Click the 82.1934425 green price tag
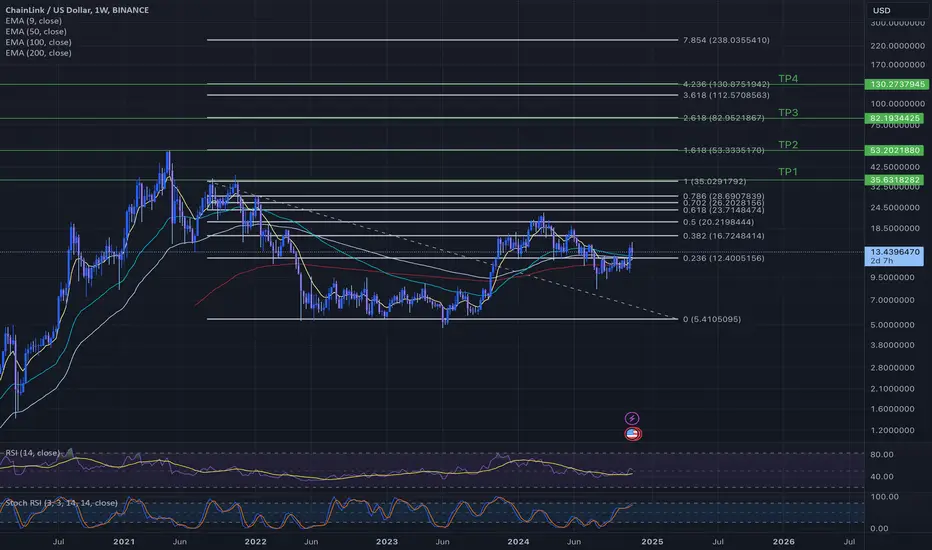The height and width of the screenshot is (550, 932). click(895, 118)
